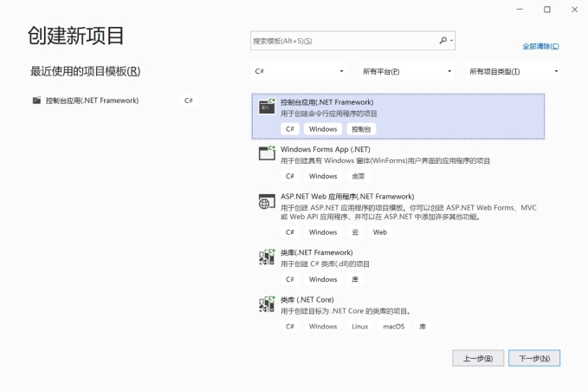Click the 控制台 tag on console template
The height and width of the screenshot is (391, 588).
pos(361,129)
